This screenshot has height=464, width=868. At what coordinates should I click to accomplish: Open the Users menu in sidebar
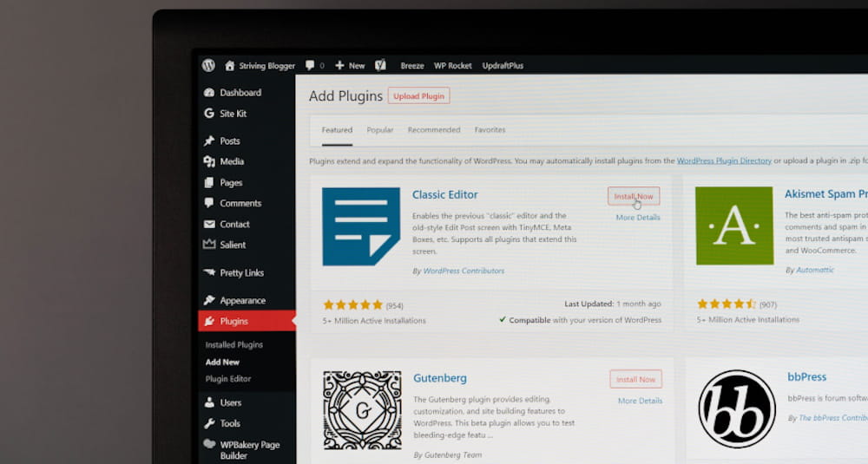click(230, 402)
